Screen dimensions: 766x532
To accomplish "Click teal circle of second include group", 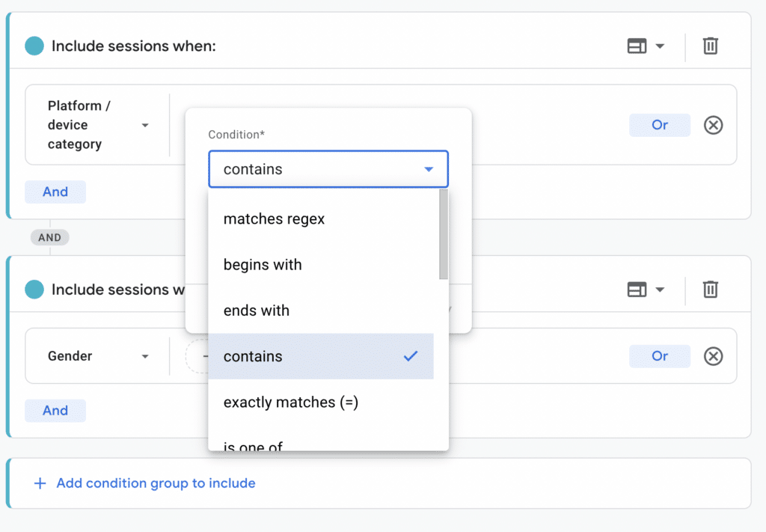I will coord(34,290).
